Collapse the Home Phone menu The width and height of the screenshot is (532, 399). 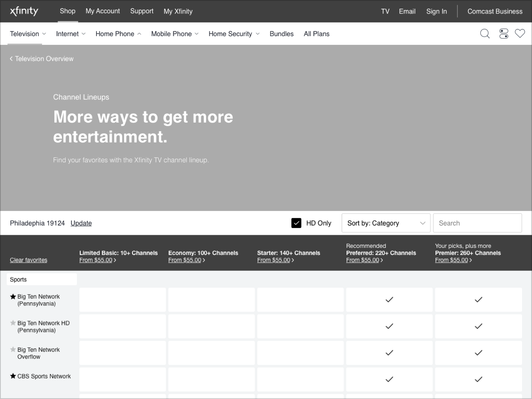point(118,34)
